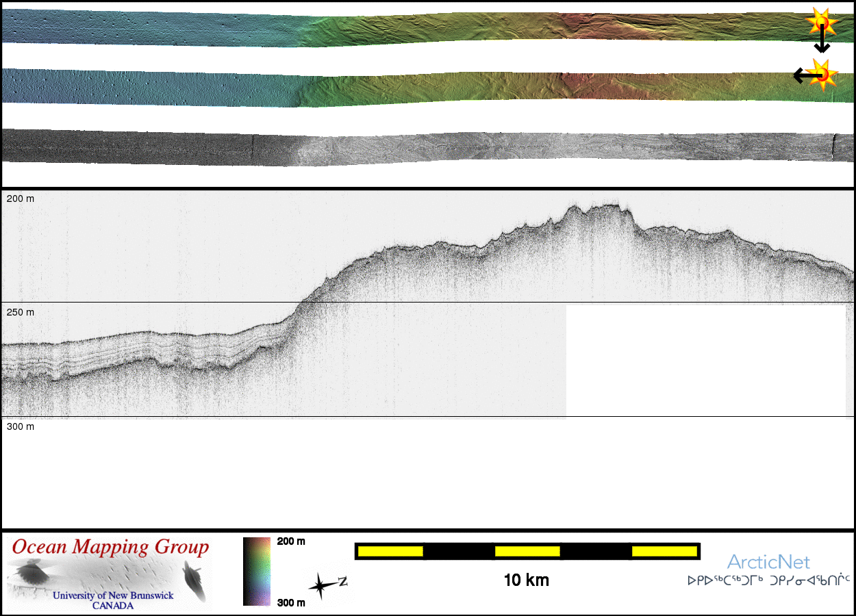Click the compass north star icon
856x616 pixels.
(321, 586)
